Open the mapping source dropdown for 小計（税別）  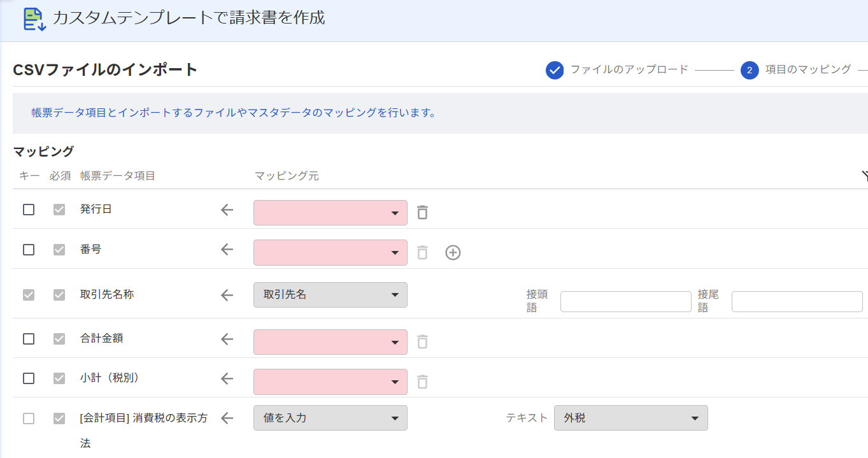tap(331, 382)
